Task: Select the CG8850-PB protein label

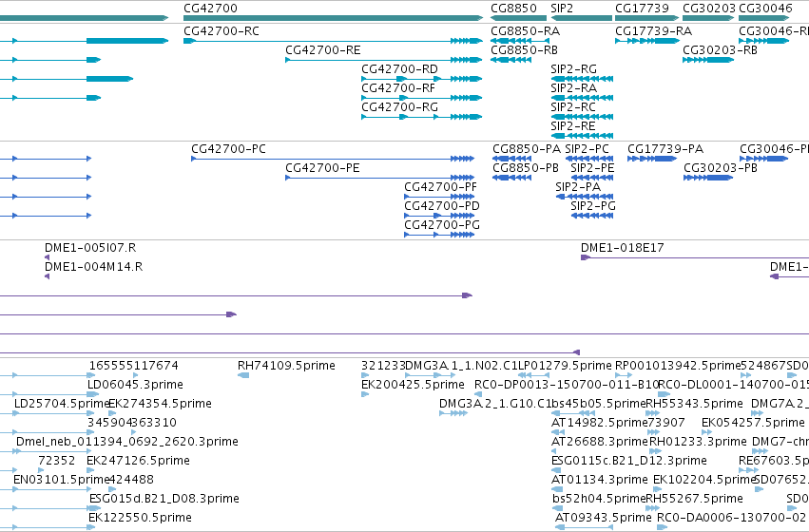Action: pos(526,168)
